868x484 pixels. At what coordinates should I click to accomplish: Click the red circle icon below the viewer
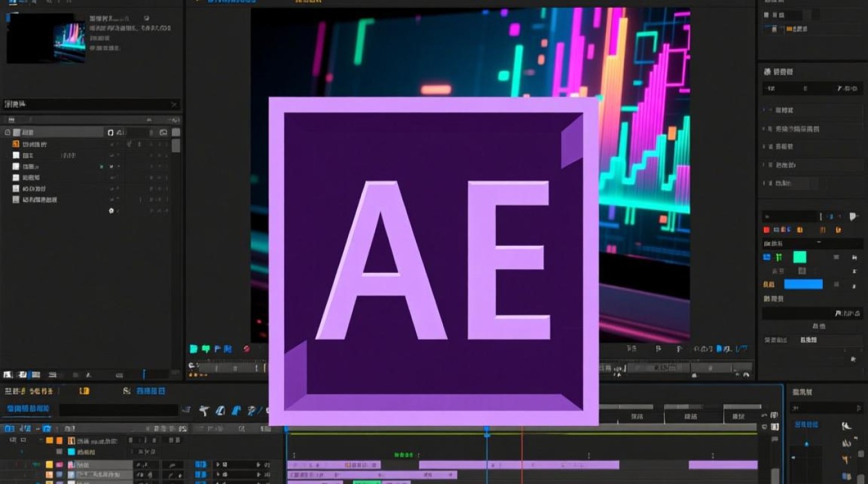pyautogui.click(x=247, y=349)
